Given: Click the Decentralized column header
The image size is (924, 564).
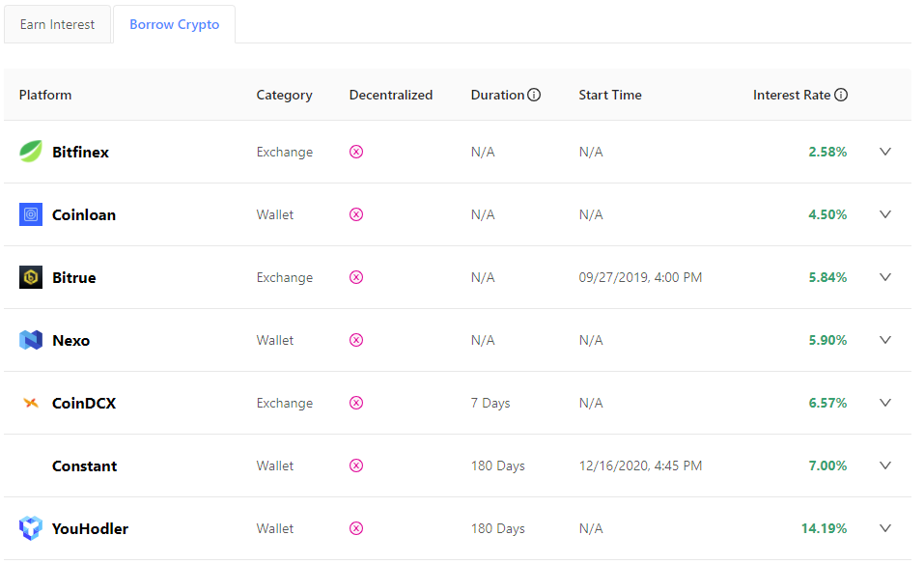Looking at the screenshot, I should [391, 95].
